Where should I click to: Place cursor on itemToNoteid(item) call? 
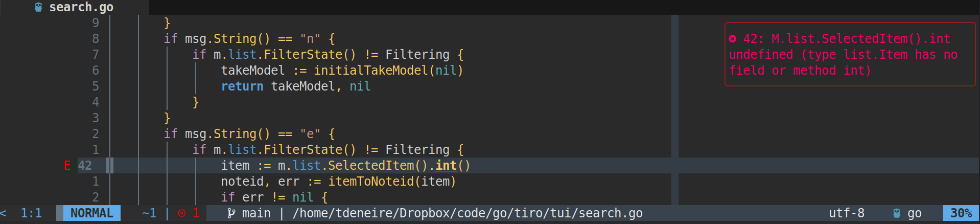click(x=392, y=181)
